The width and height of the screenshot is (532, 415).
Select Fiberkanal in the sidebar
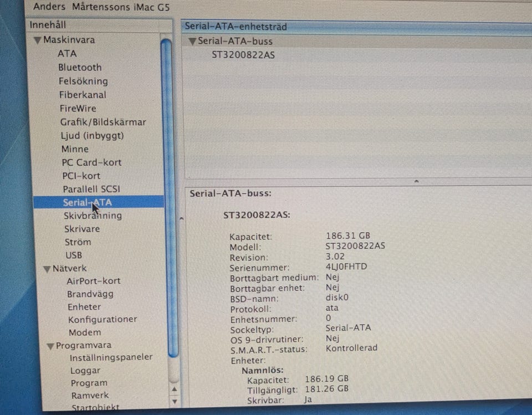pyautogui.click(x=83, y=95)
